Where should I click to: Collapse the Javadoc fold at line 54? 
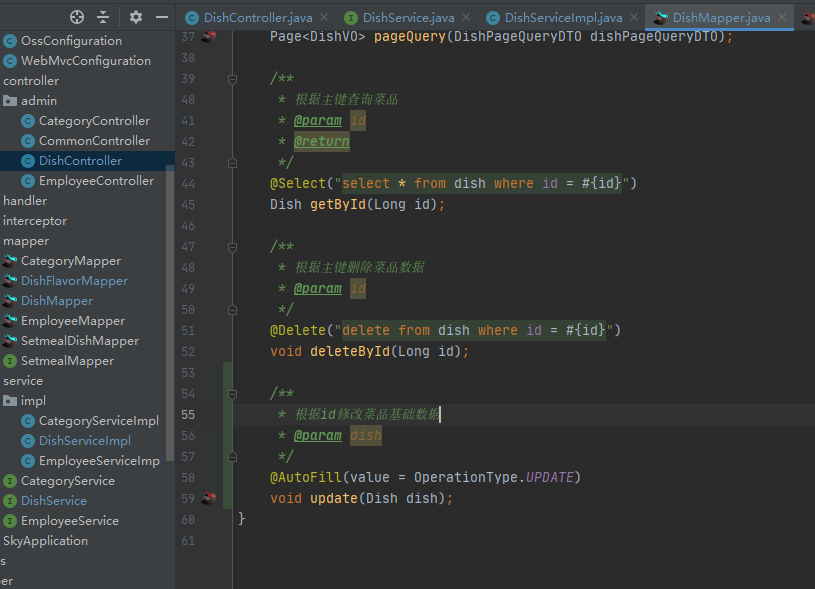[x=232, y=394]
